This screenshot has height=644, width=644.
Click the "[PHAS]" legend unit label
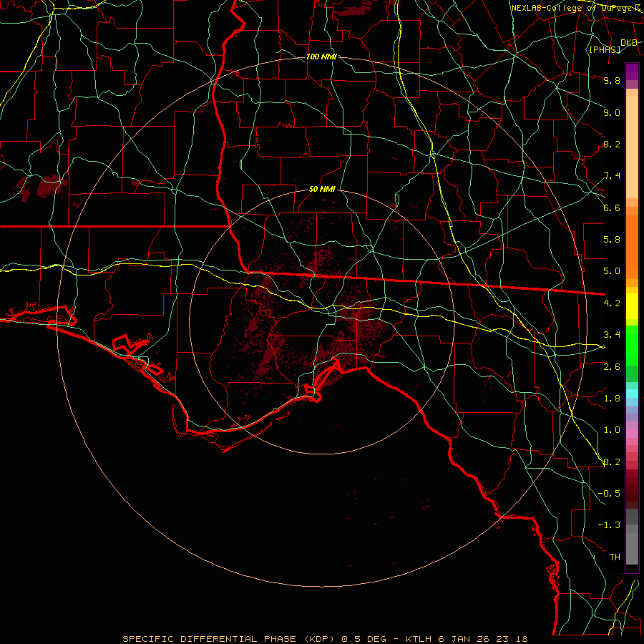(605, 49)
